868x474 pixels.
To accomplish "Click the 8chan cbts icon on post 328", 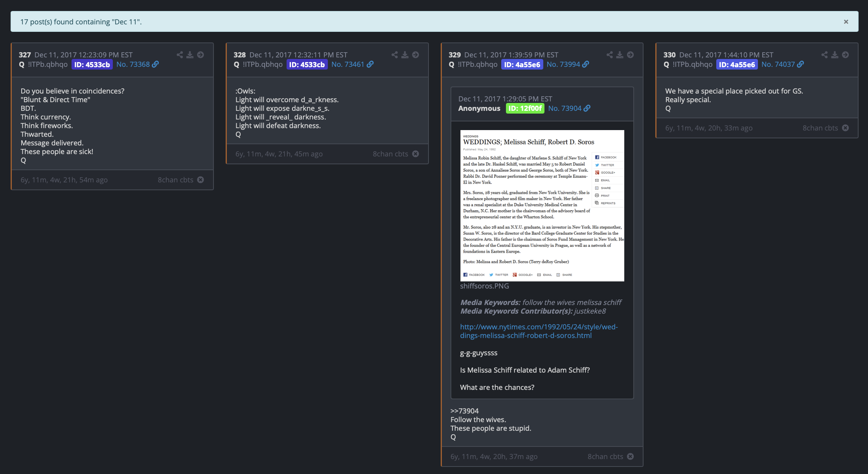I will [x=416, y=154].
